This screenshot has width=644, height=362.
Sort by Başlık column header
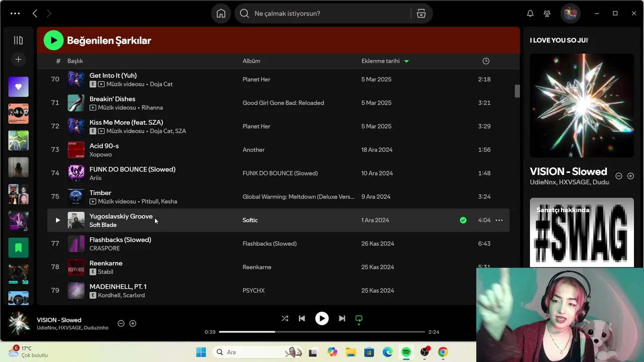pos(75,61)
